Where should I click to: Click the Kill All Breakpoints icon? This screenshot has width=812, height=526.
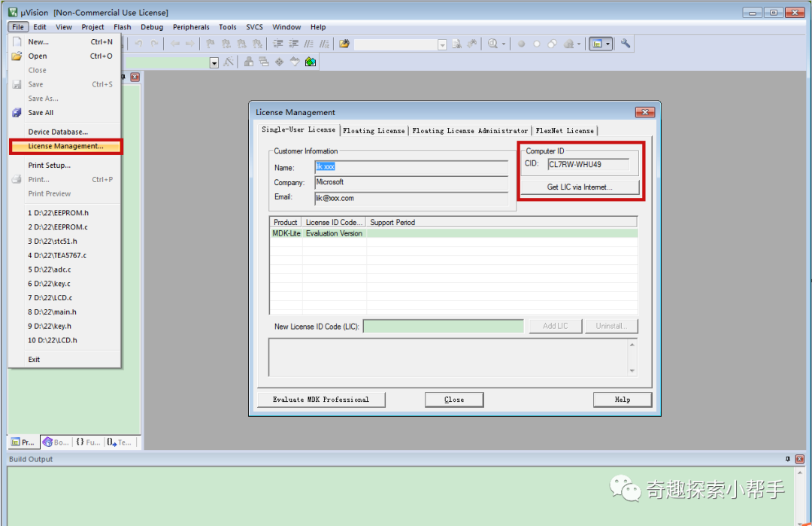568,44
